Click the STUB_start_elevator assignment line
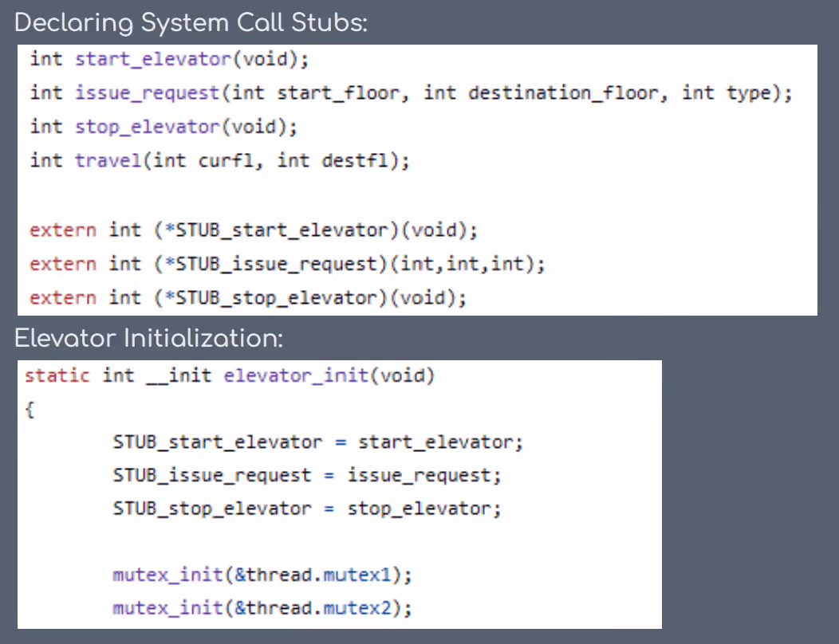Viewport: 839px width, 644px height. point(317,442)
